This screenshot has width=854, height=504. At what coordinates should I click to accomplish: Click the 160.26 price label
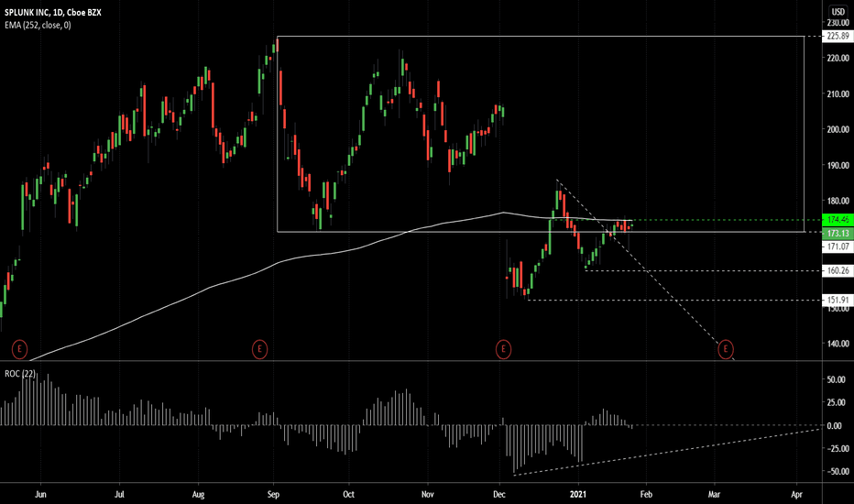coord(838,271)
